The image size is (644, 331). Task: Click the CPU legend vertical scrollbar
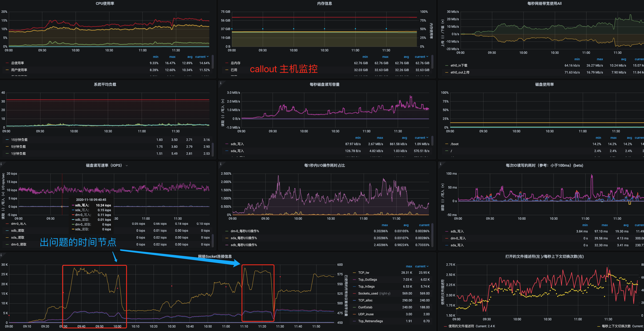(x=213, y=62)
